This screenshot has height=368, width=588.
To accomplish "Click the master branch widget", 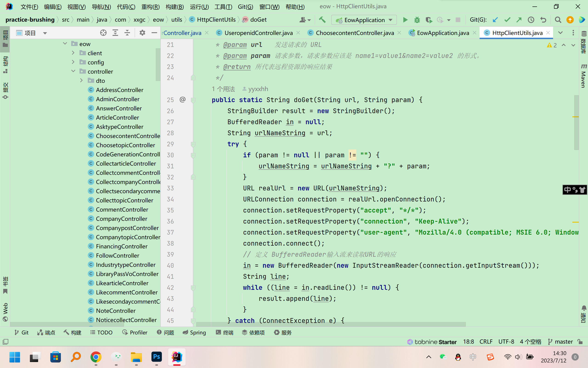I will pos(560,342).
